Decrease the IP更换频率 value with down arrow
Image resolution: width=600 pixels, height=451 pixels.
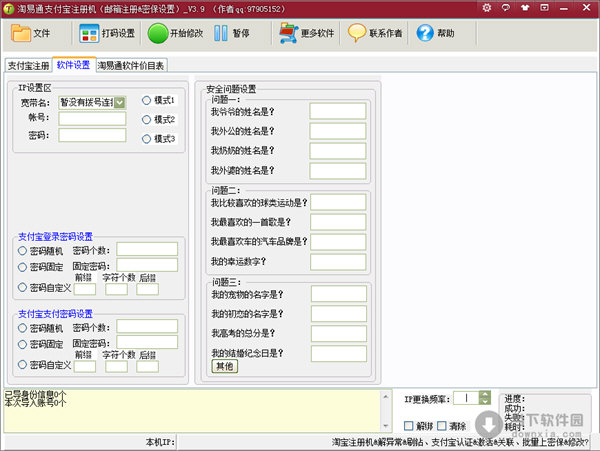tap(484, 402)
